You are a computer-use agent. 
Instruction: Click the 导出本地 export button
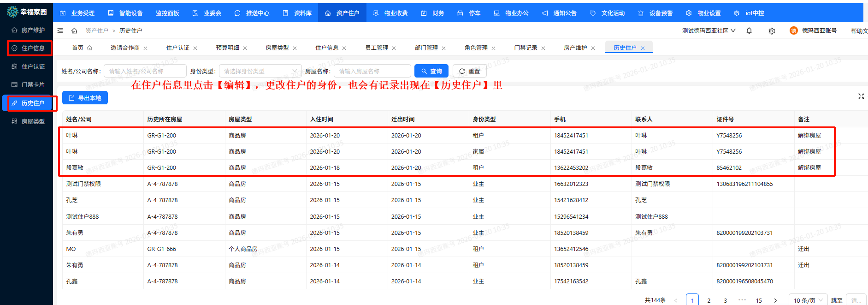click(85, 98)
